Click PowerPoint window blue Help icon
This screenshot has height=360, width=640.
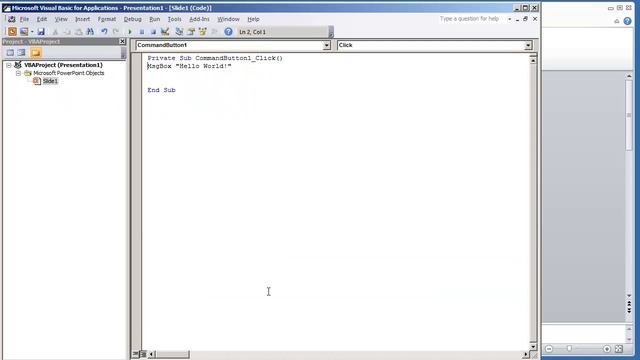[627, 21]
